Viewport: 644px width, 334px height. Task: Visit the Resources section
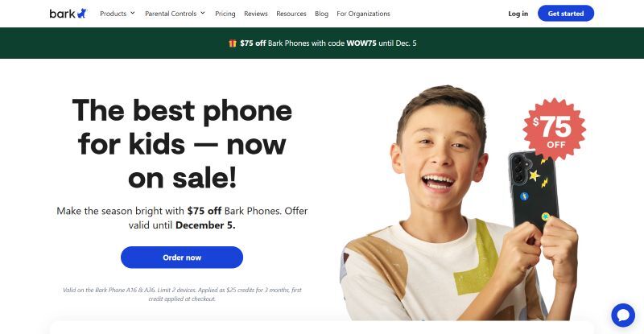click(x=291, y=14)
